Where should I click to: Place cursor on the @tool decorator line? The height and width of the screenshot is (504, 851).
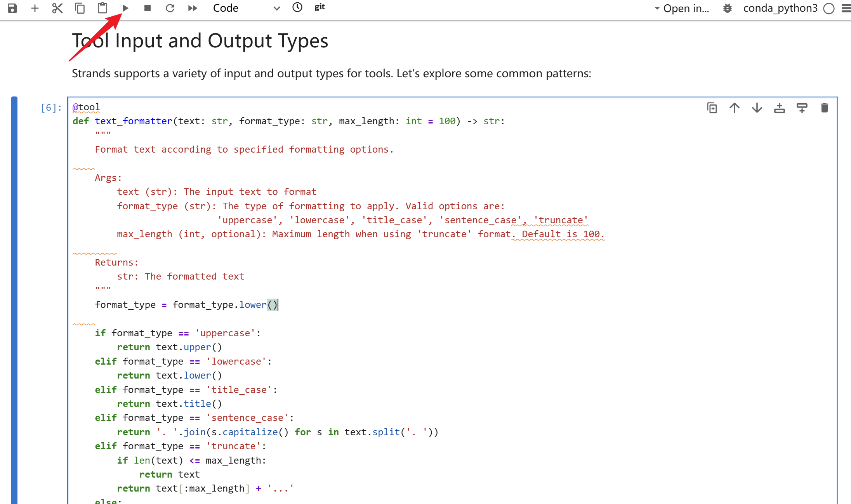(x=86, y=107)
